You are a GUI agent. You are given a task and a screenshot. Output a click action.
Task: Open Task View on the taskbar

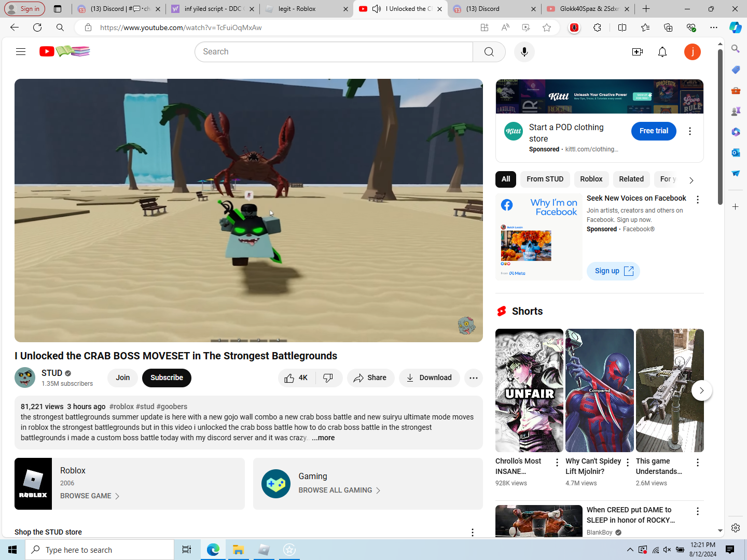tap(187, 550)
